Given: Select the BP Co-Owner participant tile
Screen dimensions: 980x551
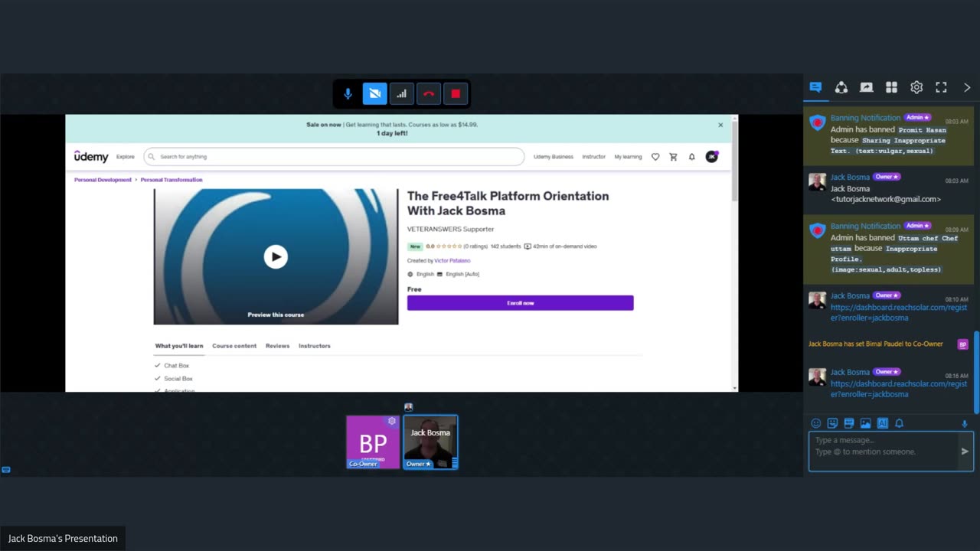Looking at the screenshot, I should 373,442.
